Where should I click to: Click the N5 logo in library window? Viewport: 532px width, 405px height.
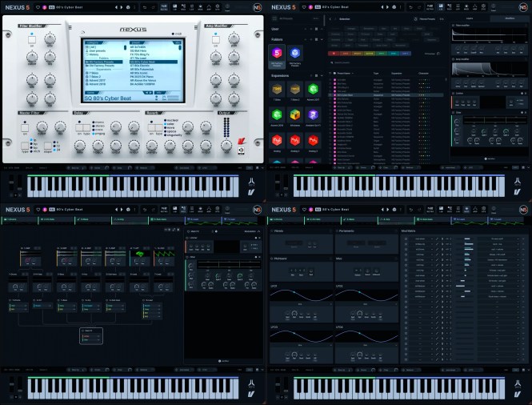(x=523, y=7)
